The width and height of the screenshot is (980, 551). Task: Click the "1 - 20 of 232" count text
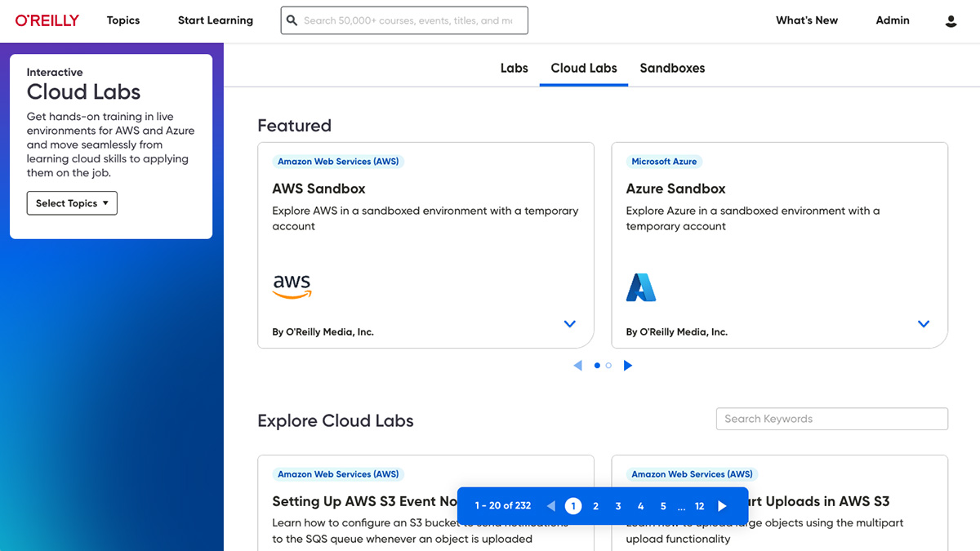[503, 506]
